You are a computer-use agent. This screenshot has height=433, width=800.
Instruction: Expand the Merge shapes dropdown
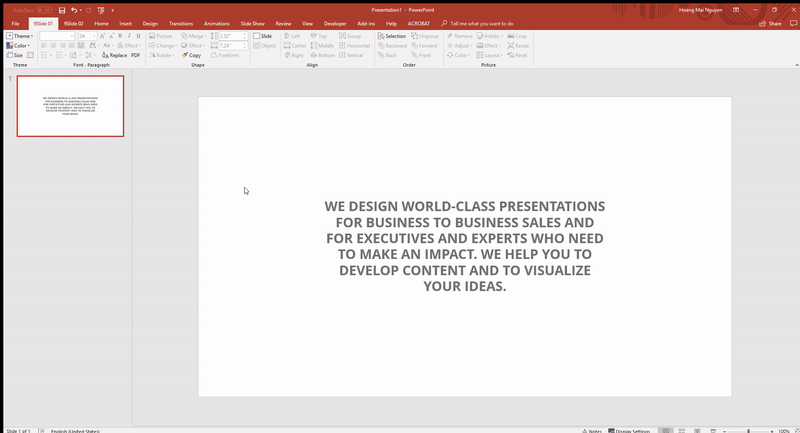tap(194, 36)
